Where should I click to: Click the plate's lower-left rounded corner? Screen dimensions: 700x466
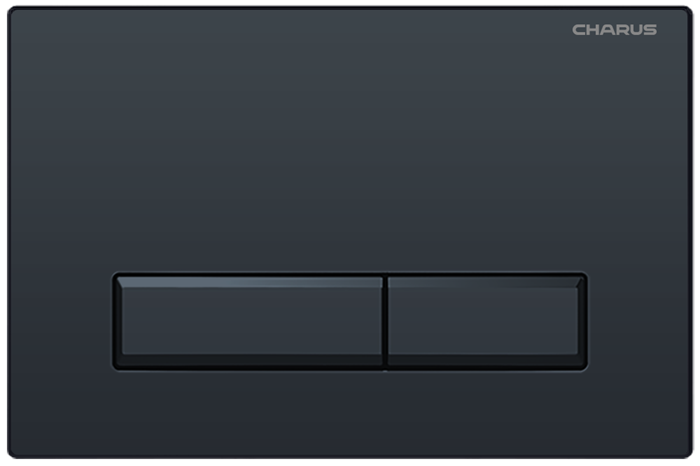[x=14, y=451]
